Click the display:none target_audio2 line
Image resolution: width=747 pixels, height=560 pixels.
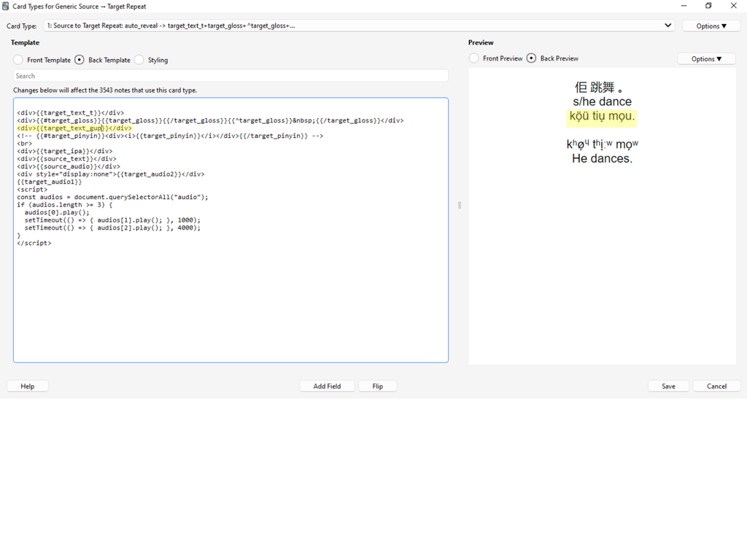pos(111,174)
